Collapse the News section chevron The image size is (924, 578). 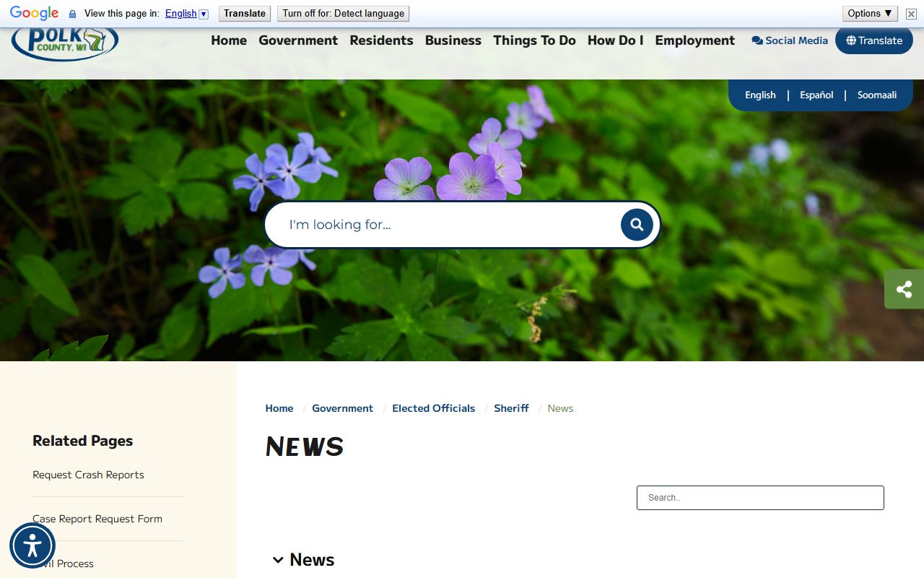click(x=278, y=560)
